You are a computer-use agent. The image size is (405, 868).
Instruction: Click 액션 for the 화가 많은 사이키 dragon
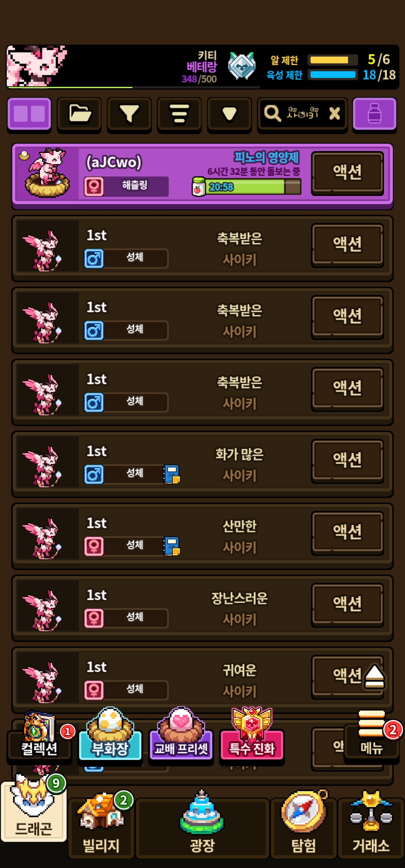[x=347, y=461]
